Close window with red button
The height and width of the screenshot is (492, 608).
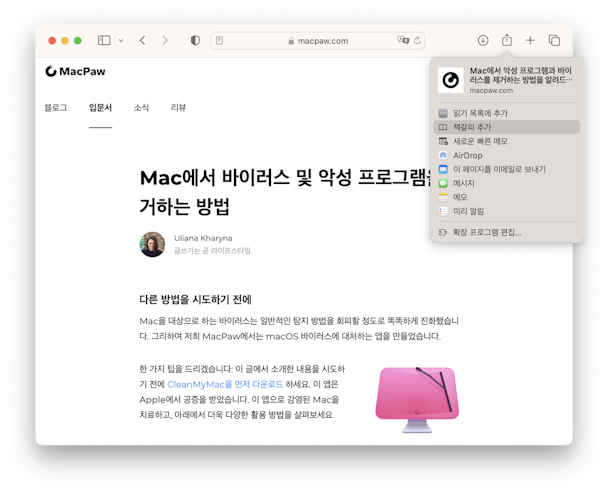click(x=52, y=41)
